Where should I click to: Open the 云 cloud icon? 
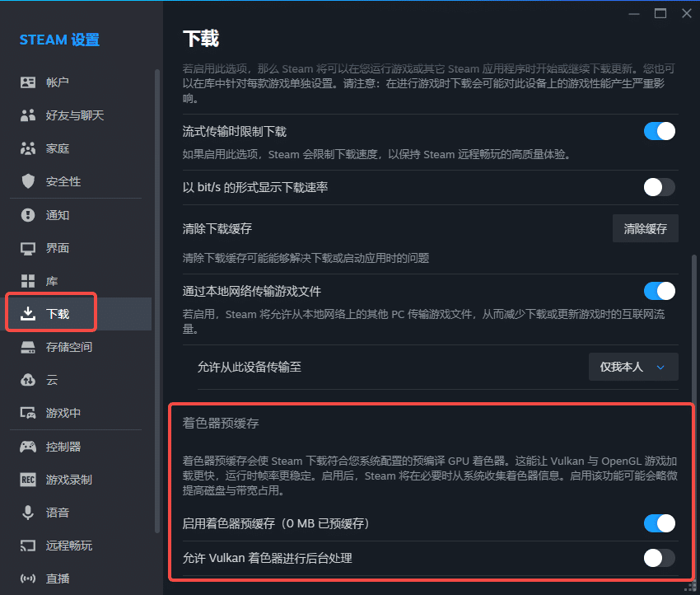[x=28, y=380]
